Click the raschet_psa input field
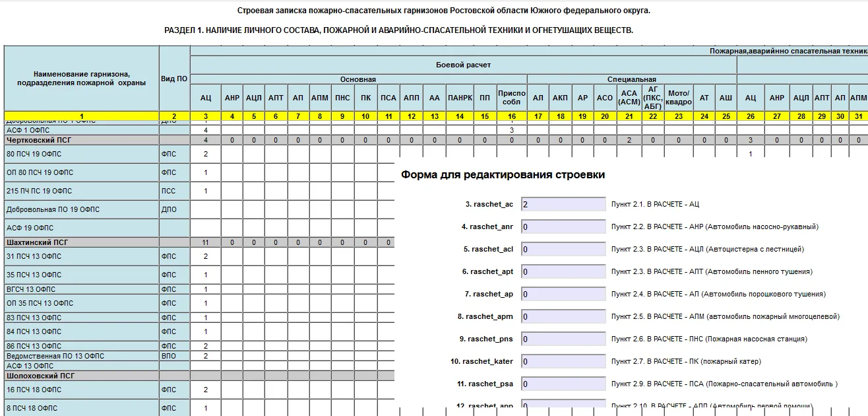Image resolution: width=868 pixels, height=416 pixels. (x=563, y=384)
